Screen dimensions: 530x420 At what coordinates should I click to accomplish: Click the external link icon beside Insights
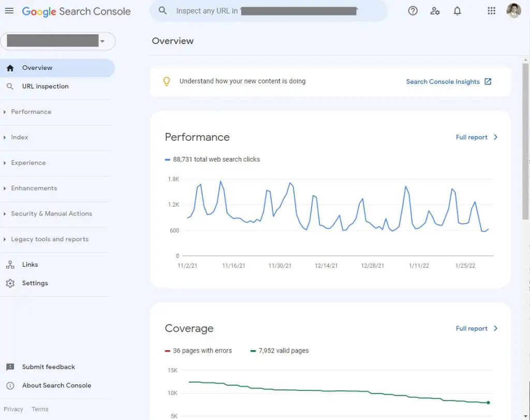488,81
